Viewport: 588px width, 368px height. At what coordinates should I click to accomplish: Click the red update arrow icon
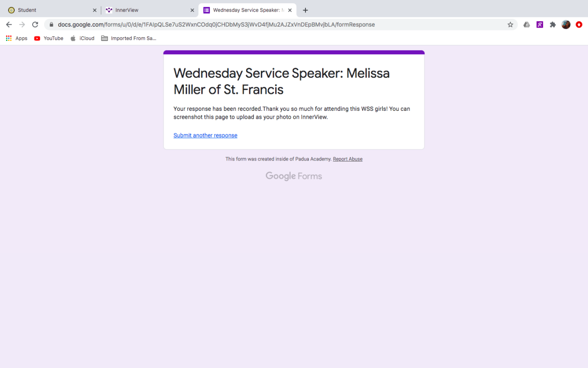click(x=579, y=25)
